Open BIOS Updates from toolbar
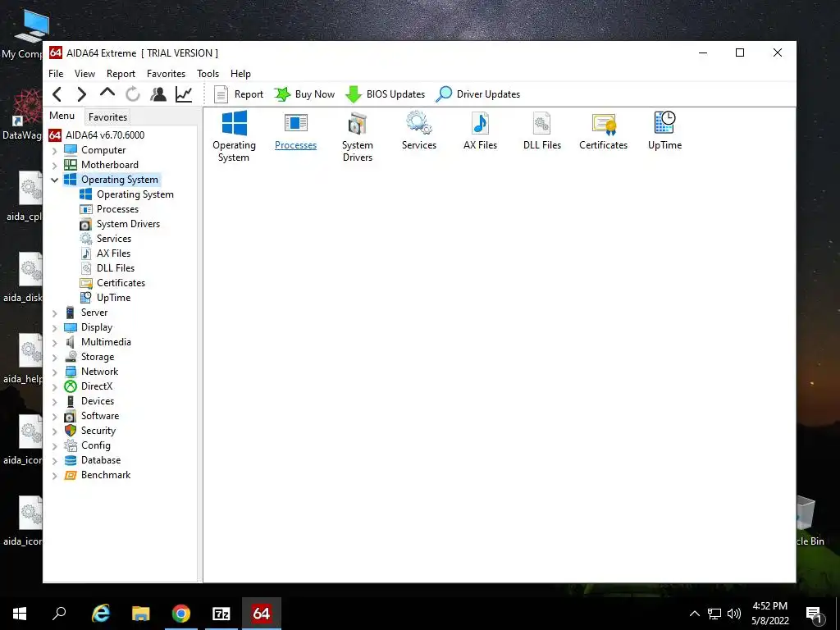The image size is (840, 630). (x=385, y=94)
